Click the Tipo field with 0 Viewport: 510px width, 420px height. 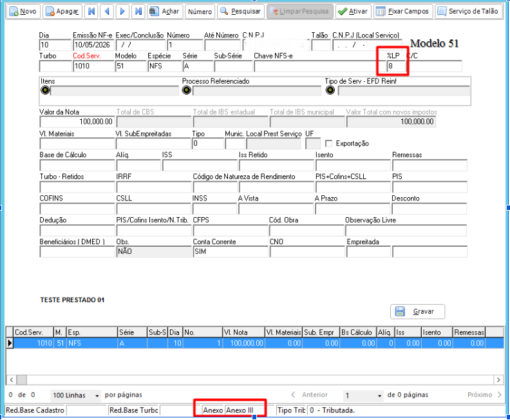208,144
